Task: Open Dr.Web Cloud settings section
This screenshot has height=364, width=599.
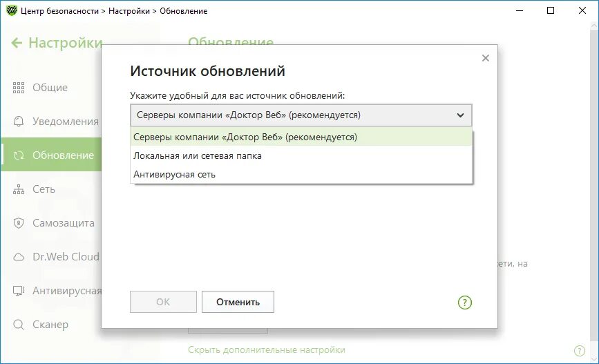Action: (51, 257)
